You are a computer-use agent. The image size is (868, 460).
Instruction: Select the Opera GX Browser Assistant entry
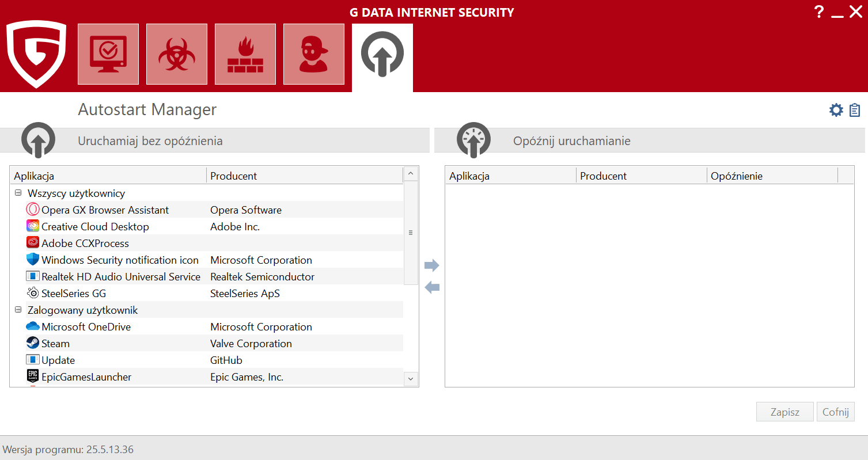pyautogui.click(x=105, y=210)
